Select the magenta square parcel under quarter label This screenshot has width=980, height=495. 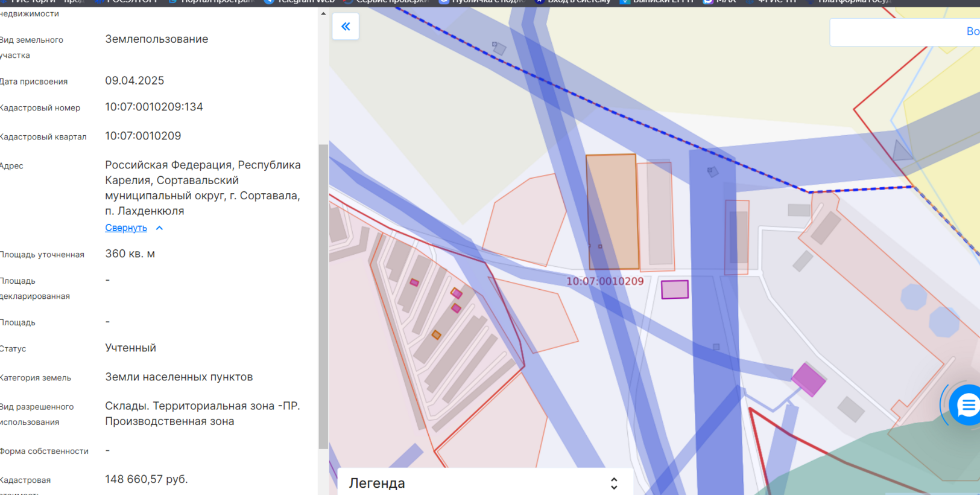pyautogui.click(x=674, y=289)
